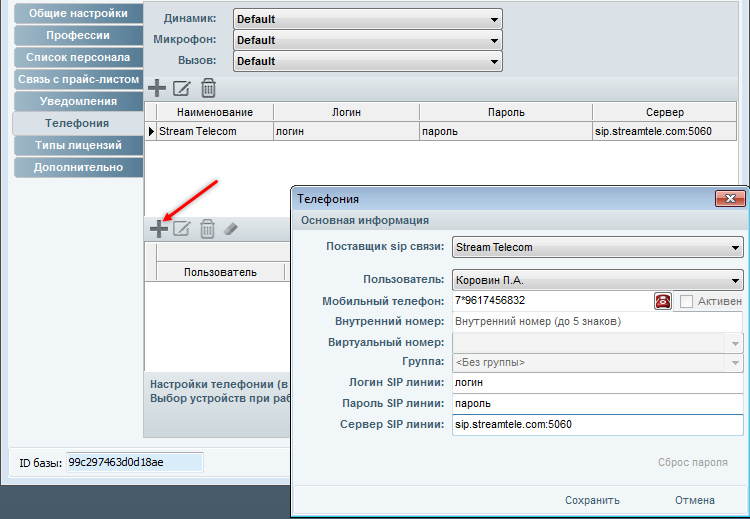Add a telephony user with lower plus icon
Image resolution: width=750 pixels, height=519 pixels.
click(x=158, y=229)
